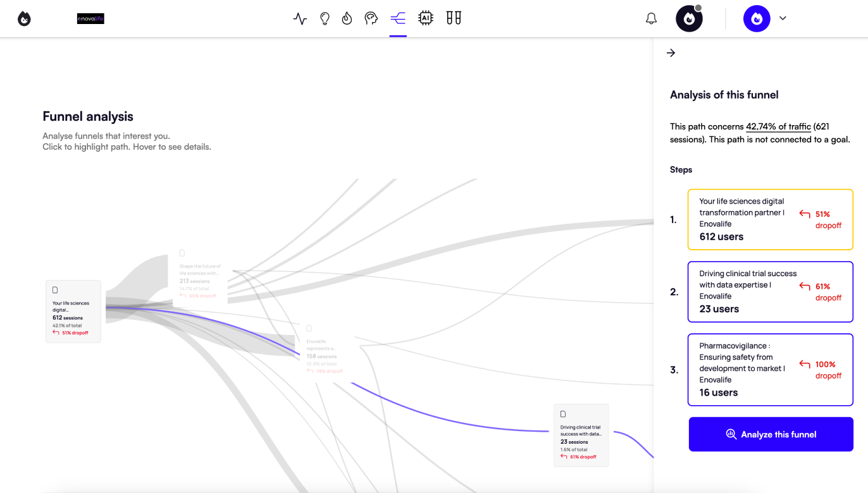Click Analyze this funnel button
The image size is (868, 493).
(x=771, y=434)
